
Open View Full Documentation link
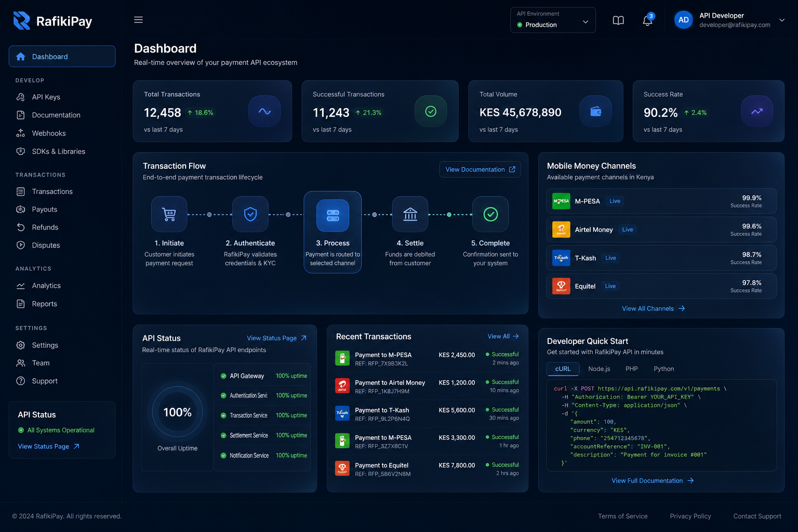coord(653,481)
